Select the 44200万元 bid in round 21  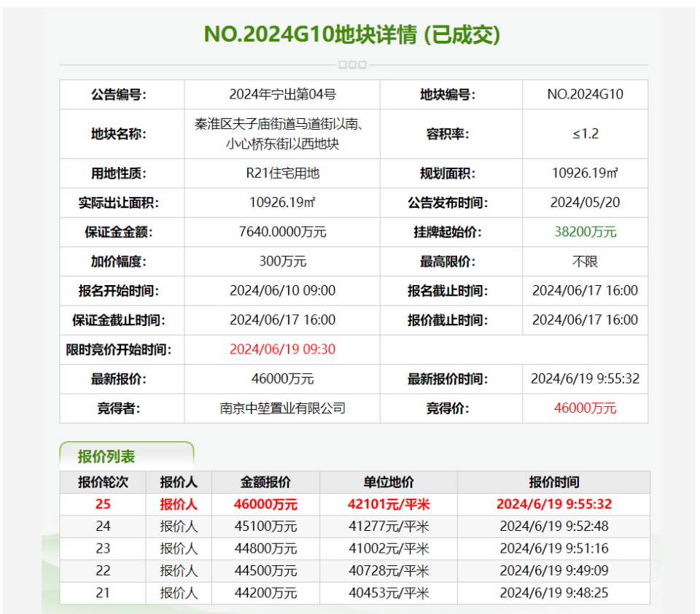pyautogui.click(x=265, y=593)
